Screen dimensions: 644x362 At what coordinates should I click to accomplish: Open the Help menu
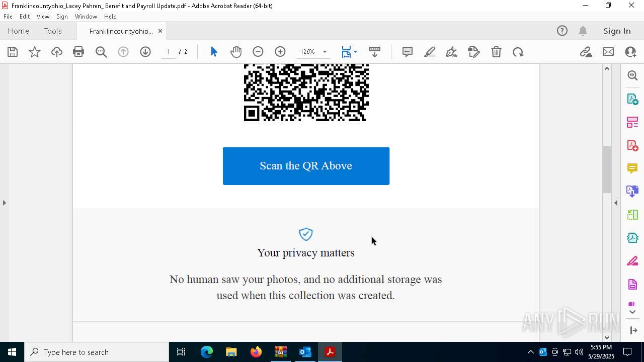(x=110, y=17)
